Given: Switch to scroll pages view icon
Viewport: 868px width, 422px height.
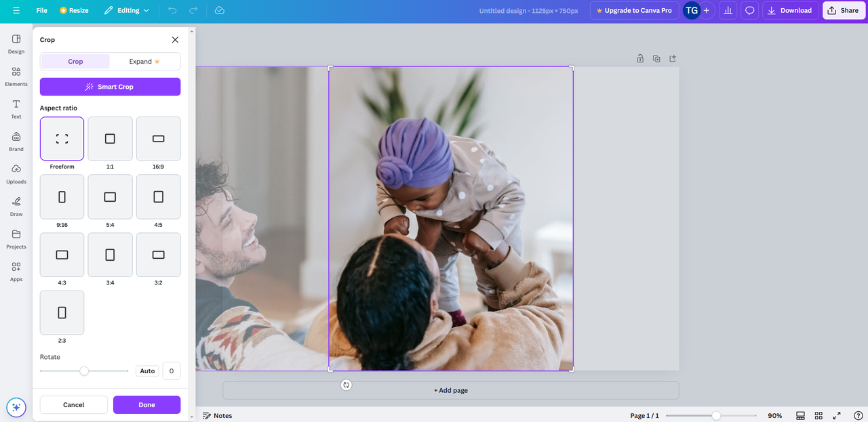Looking at the screenshot, I should (x=800, y=415).
